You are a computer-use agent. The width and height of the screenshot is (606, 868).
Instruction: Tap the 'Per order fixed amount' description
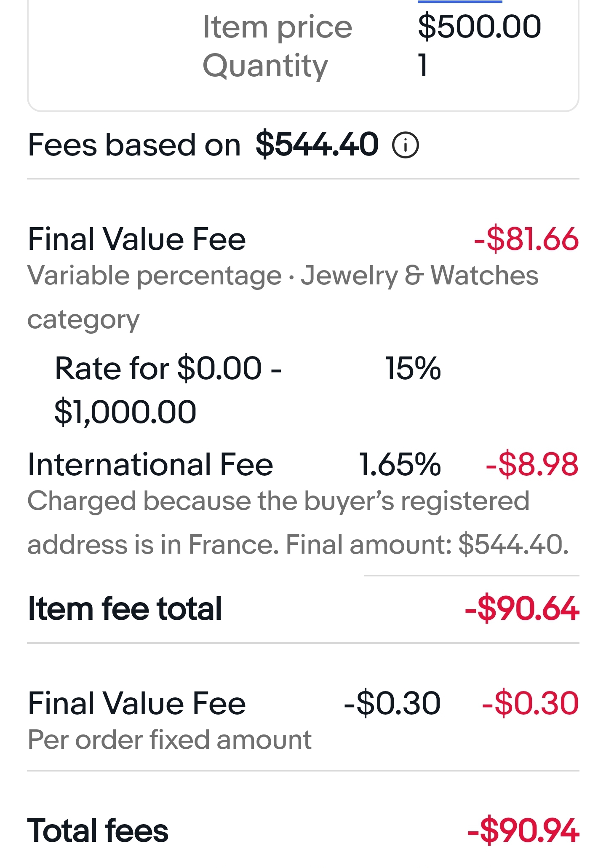point(169,739)
